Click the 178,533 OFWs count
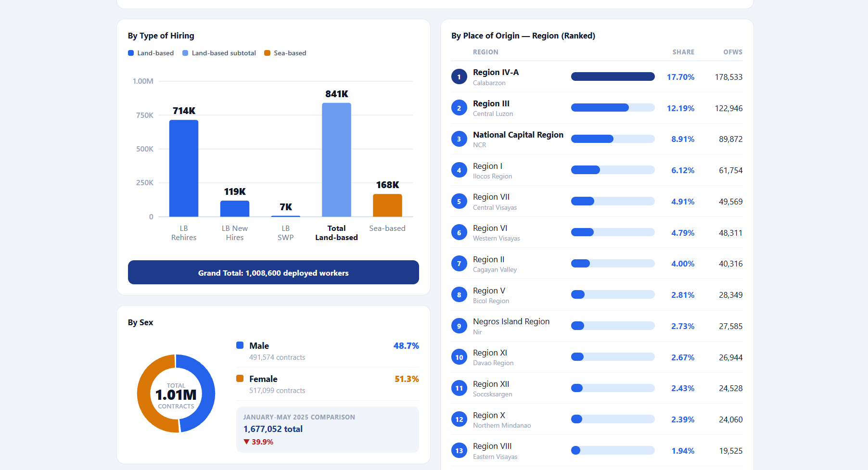The width and height of the screenshot is (868, 470). click(x=728, y=77)
